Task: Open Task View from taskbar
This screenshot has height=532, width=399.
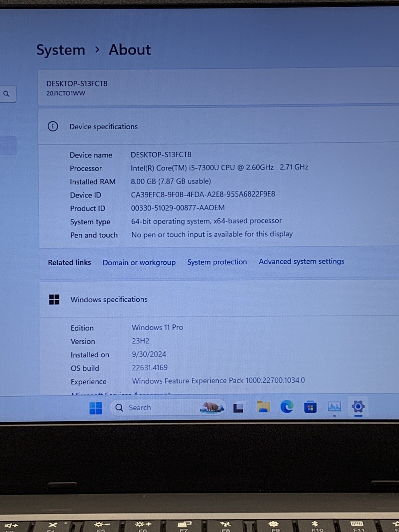Action: click(x=238, y=408)
